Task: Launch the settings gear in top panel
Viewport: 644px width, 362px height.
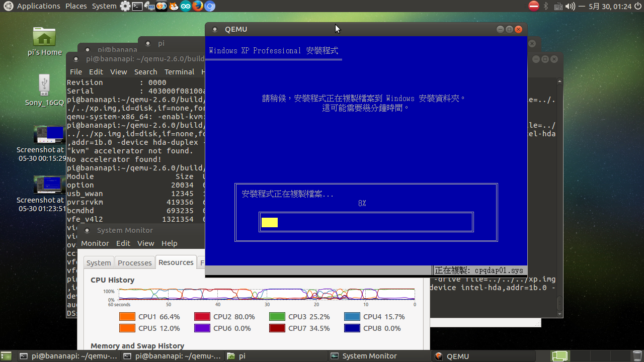Action: click(125, 6)
